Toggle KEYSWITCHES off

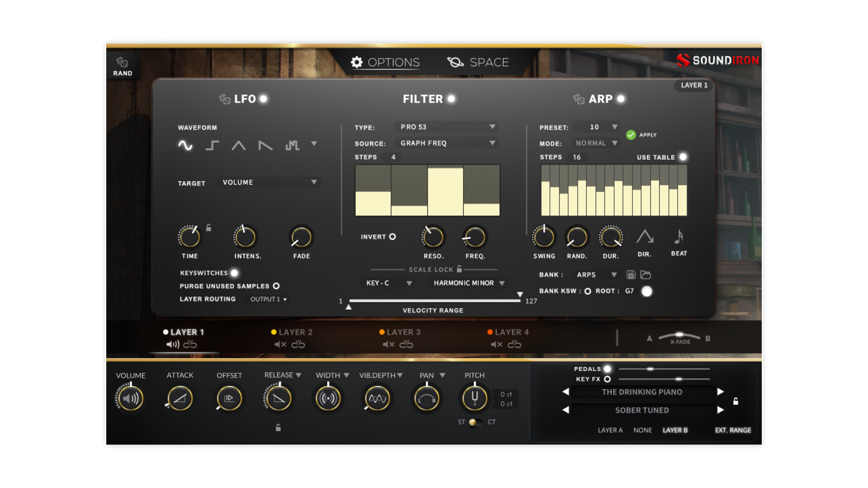click(x=235, y=272)
